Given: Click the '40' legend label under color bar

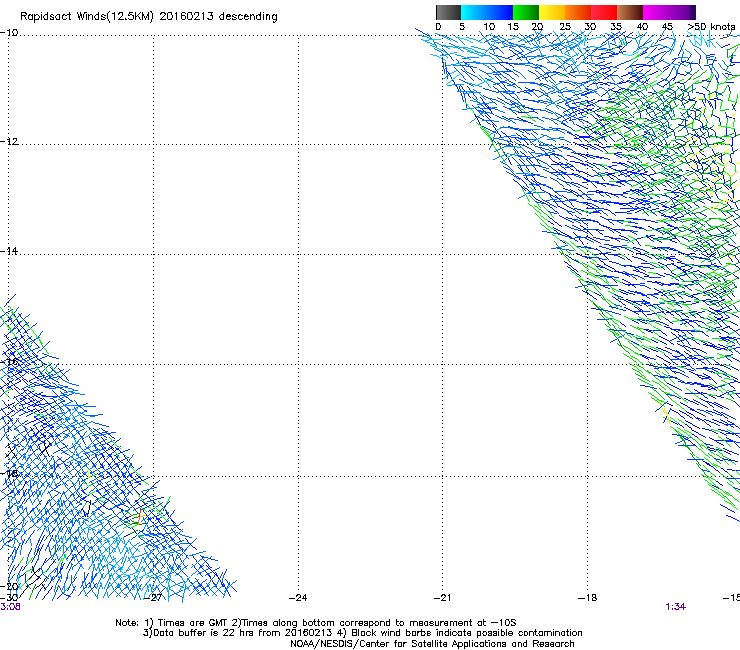Looking at the screenshot, I should (x=642, y=27).
